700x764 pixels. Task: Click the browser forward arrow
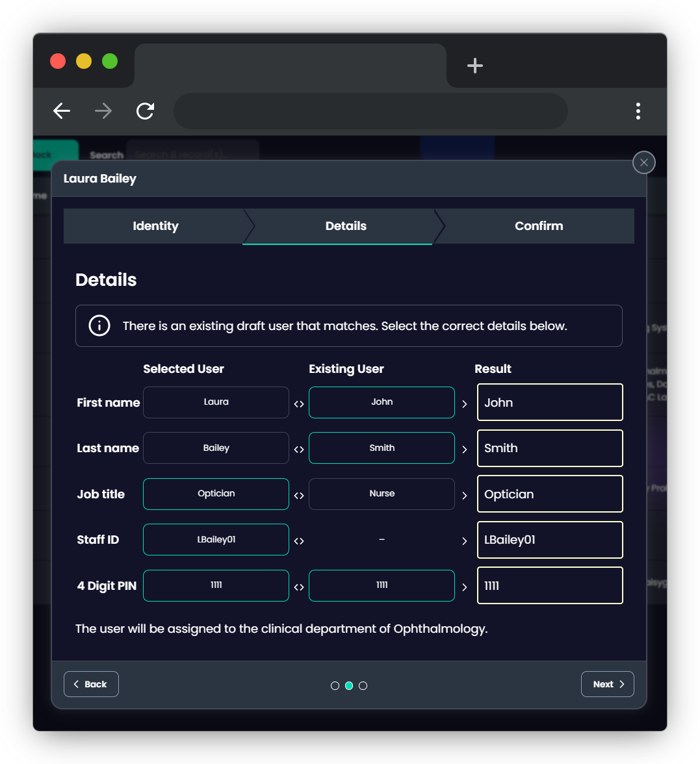point(103,111)
